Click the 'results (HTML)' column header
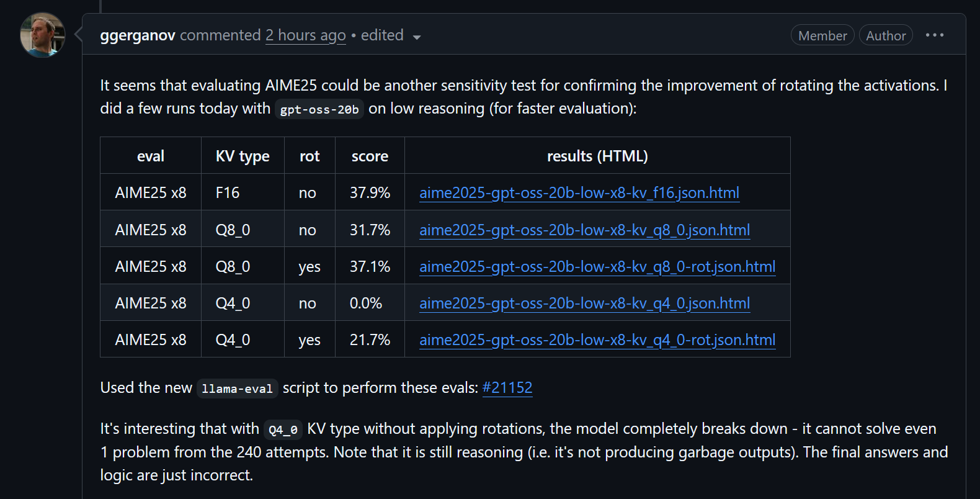980x499 pixels. click(597, 156)
